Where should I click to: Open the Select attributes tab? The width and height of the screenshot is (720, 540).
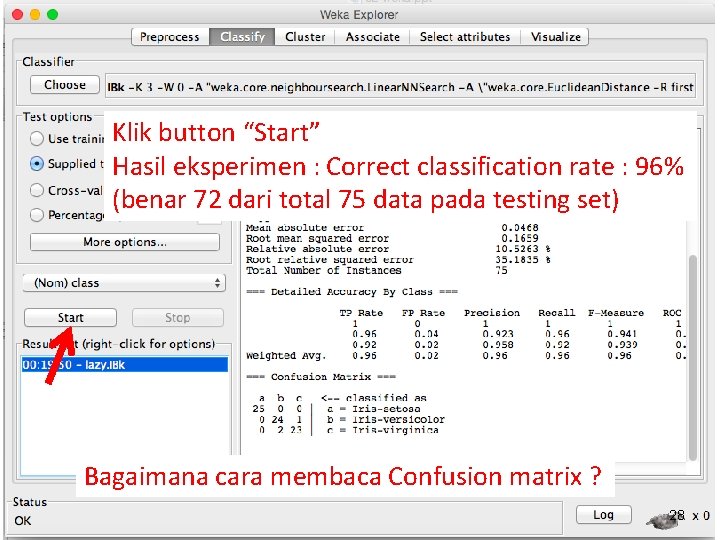[465, 37]
